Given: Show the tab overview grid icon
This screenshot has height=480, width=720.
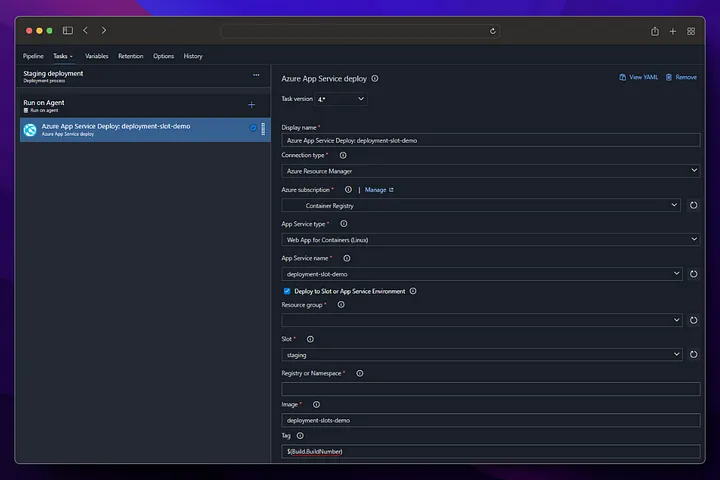Looking at the screenshot, I should tap(691, 31).
